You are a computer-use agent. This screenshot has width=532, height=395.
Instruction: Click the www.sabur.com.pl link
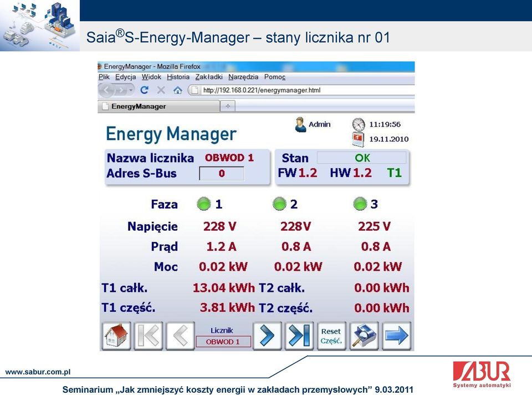click(x=38, y=372)
